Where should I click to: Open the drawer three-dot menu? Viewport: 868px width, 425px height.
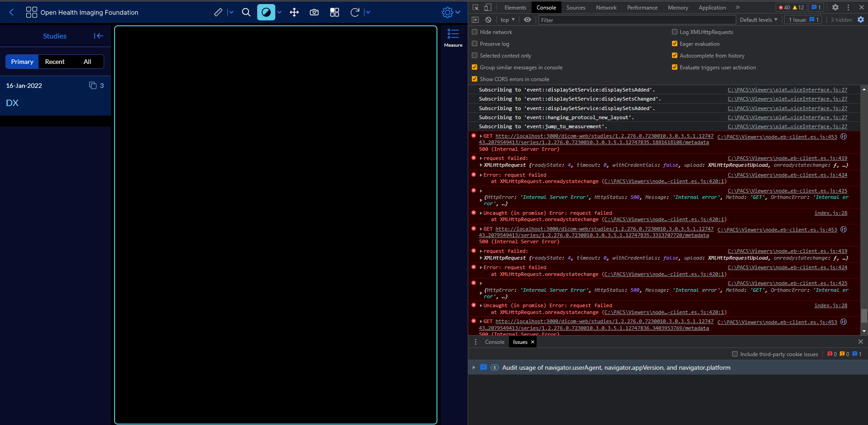pos(475,342)
